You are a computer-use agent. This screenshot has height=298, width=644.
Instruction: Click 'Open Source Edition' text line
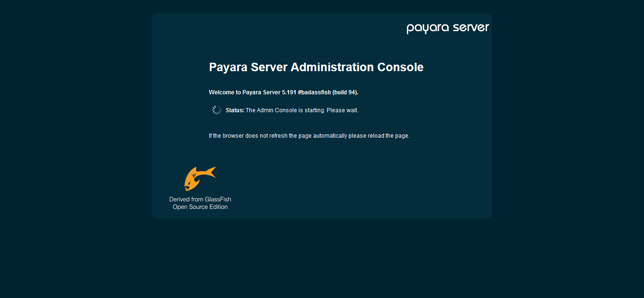click(200, 207)
